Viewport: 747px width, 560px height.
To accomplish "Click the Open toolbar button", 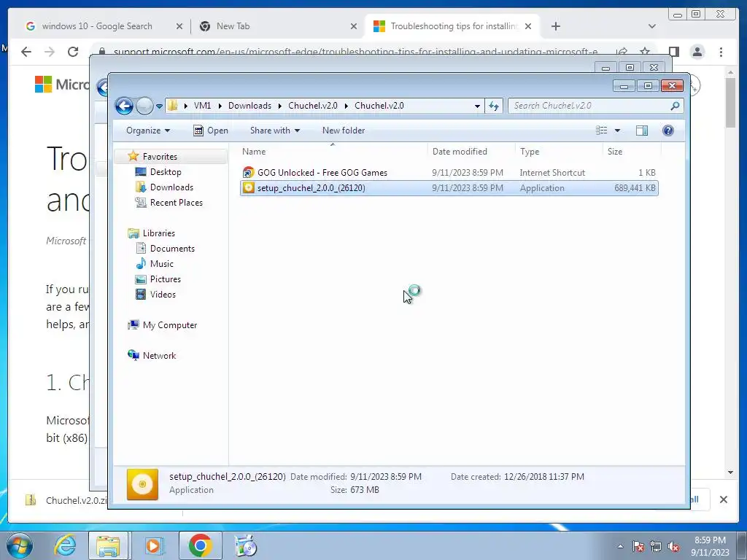I will tap(211, 131).
